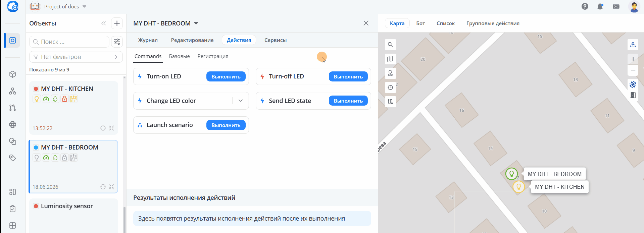Screen dimensions: 644x233
Task: Collapse the MY DHT - KITCHEN card
Action: click(x=111, y=128)
